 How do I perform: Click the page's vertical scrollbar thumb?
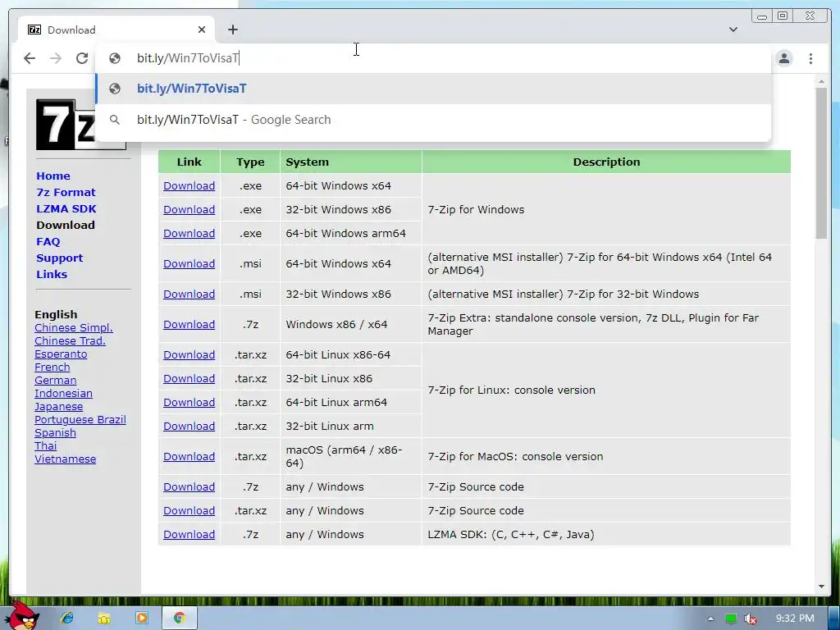click(x=821, y=163)
